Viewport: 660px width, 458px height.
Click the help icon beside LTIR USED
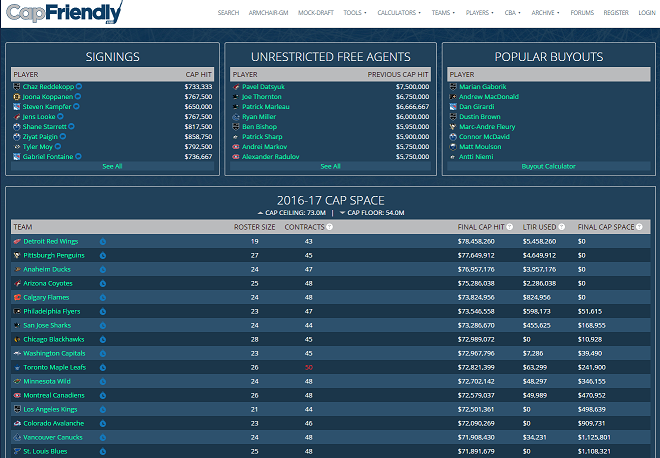(x=562, y=227)
